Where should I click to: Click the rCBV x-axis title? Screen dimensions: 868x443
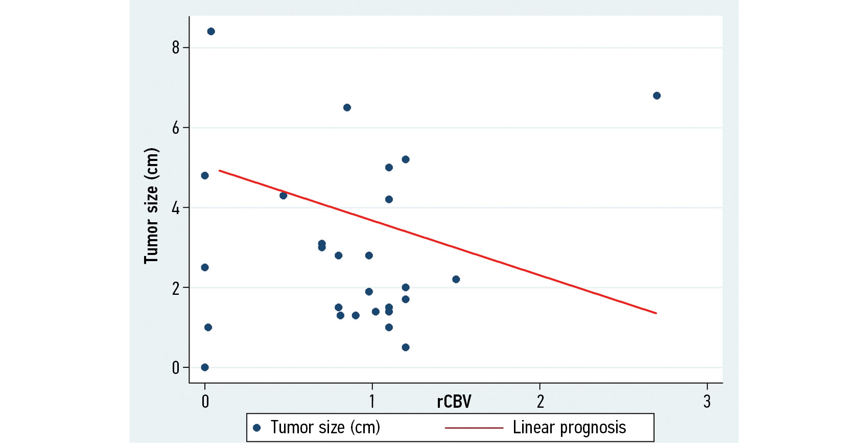point(454,402)
